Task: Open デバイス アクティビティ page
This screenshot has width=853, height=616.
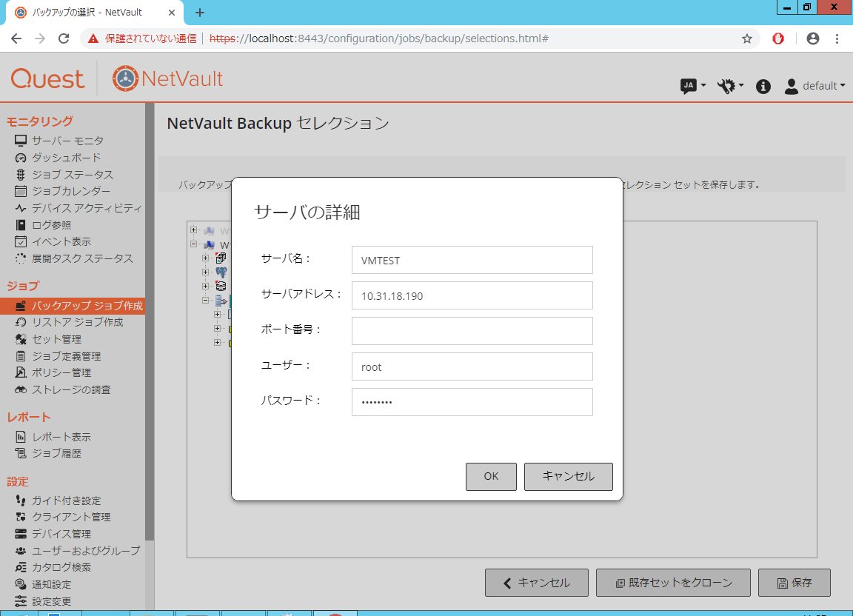Action: (87, 208)
